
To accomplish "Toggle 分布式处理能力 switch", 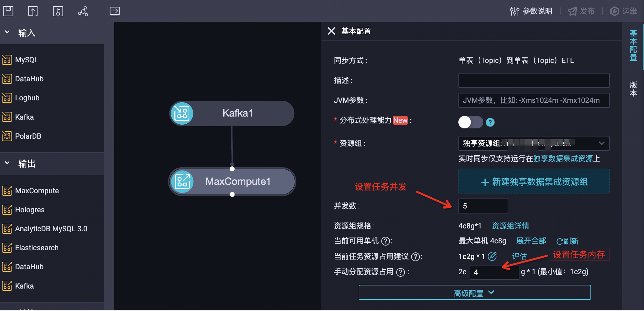I will pos(471,122).
